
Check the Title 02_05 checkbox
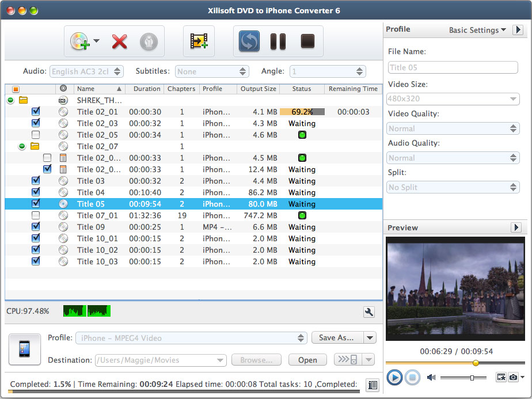pos(36,135)
